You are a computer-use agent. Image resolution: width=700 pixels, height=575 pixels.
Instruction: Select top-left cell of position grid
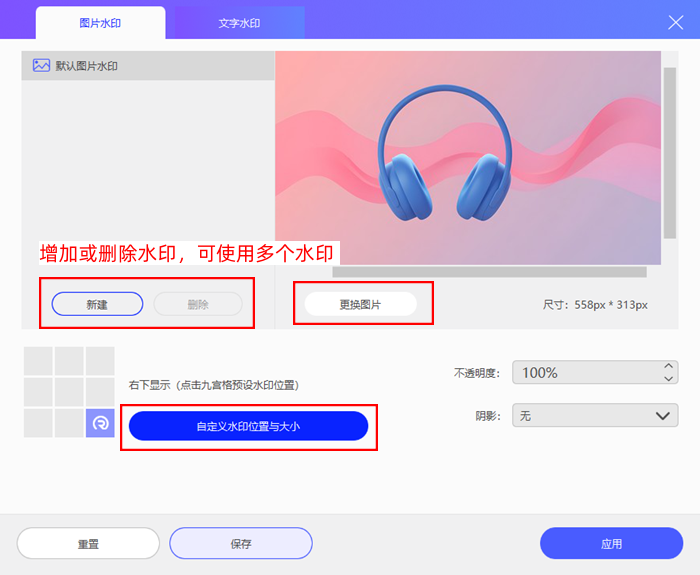[x=38, y=361]
